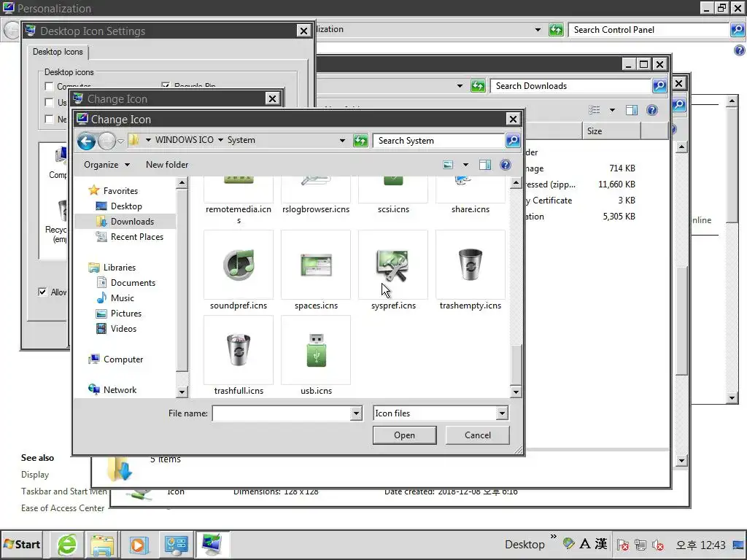The width and height of the screenshot is (747, 560).
Task: Select Computer in the navigation pane
Action: (123, 359)
